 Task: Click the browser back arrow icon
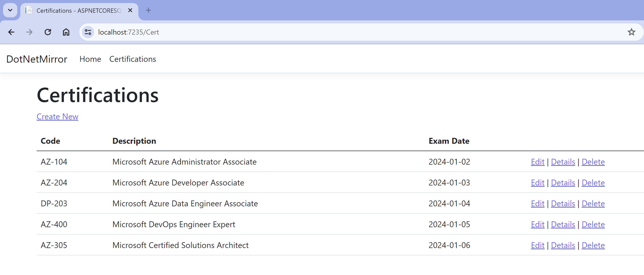(x=11, y=32)
